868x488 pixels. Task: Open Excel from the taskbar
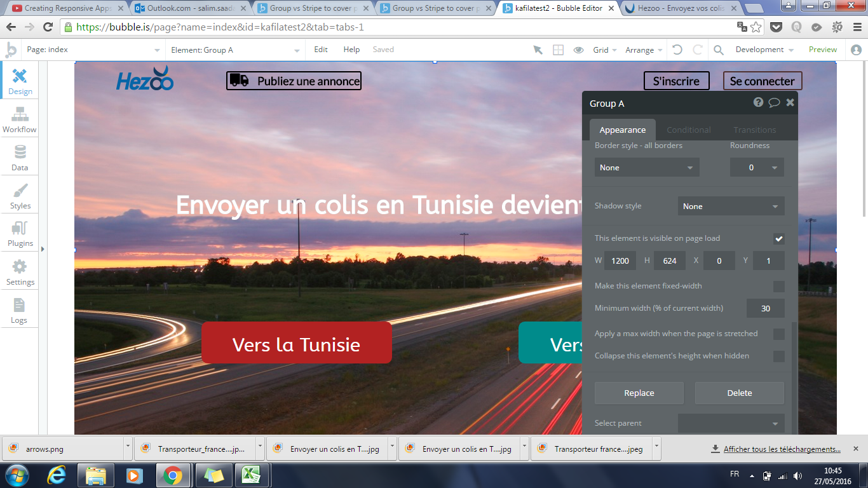(x=253, y=475)
